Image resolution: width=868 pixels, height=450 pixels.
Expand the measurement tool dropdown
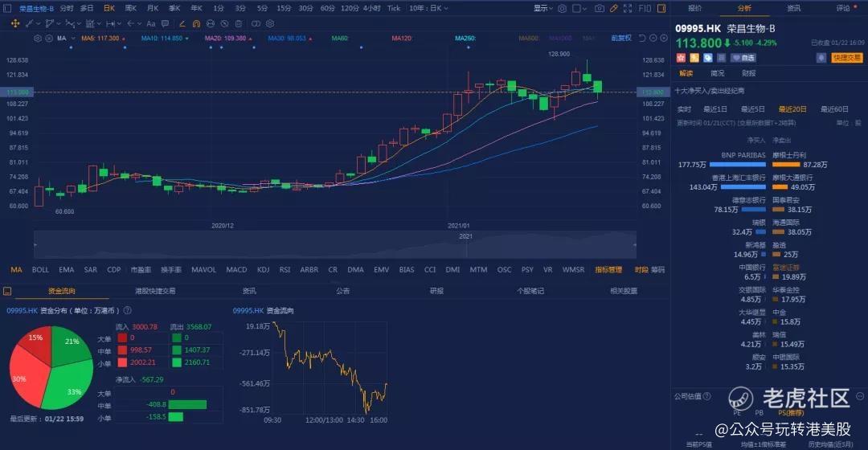(x=120, y=24)
